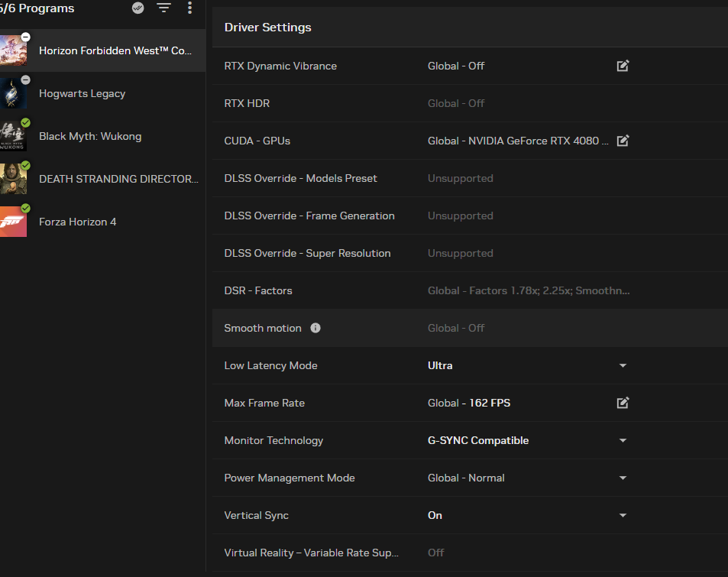Click the optimize-all checkmark icon
The image size is (728, 577).
tap(138, 8)
